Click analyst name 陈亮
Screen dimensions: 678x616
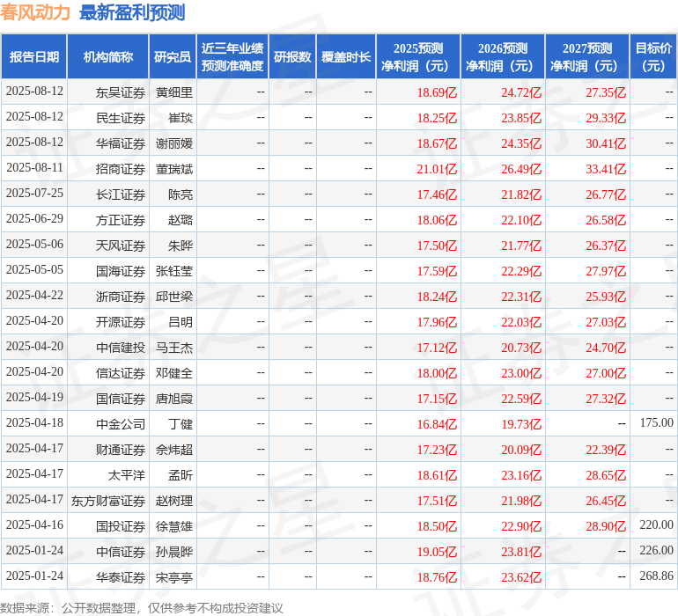181,194
